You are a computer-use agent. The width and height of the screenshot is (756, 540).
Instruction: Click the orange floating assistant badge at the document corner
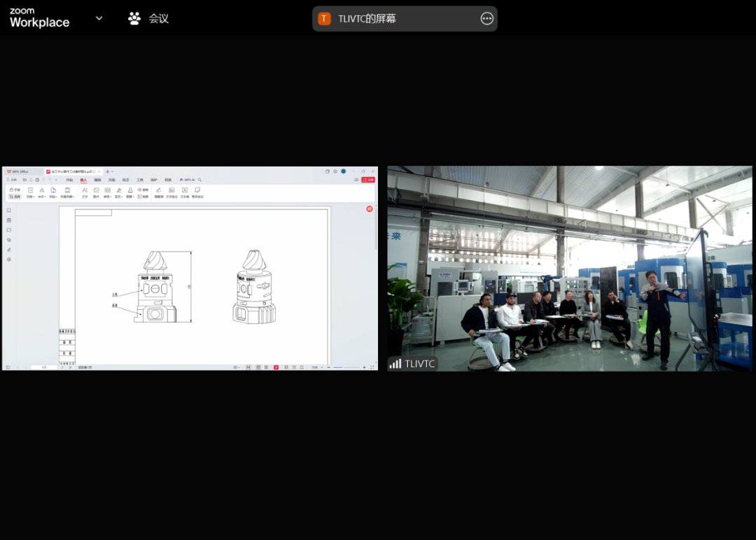point(369,209)
